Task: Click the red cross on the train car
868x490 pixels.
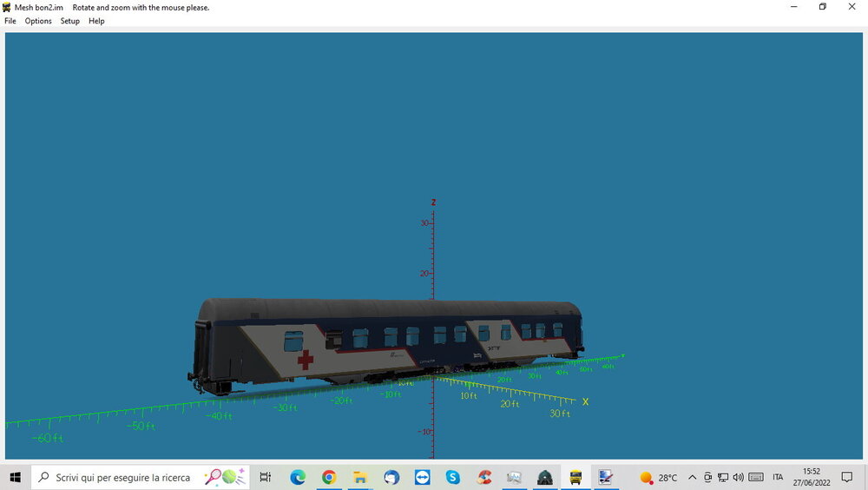Action: 305,359
